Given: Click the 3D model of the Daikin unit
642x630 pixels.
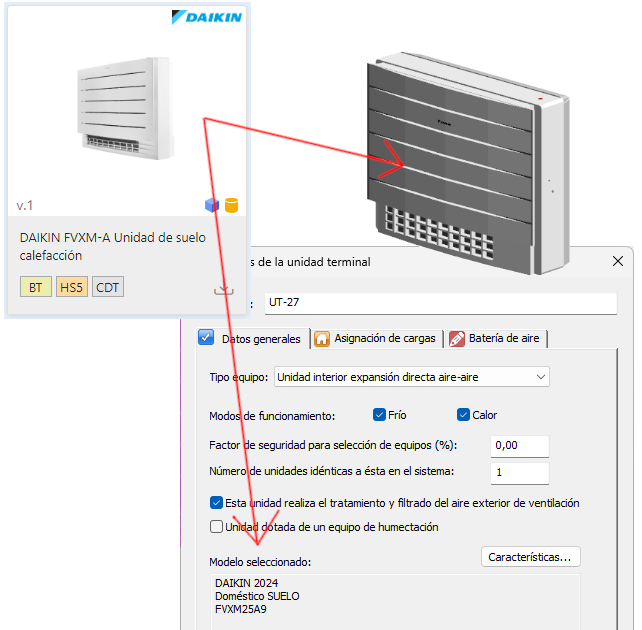Looking at the screenshot, I should (468, 164).
